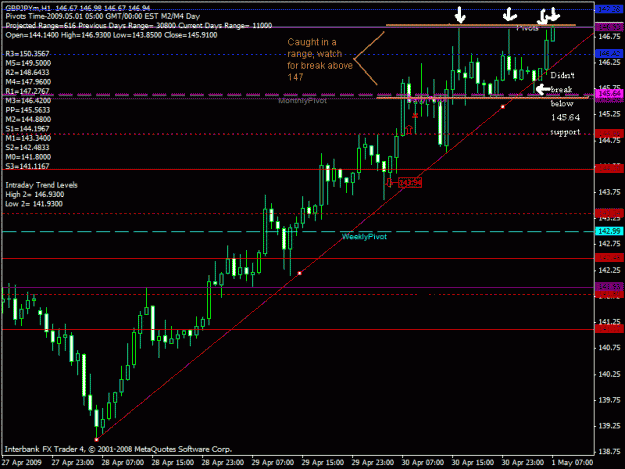This screenshot has width=625, height=469.
Task: Click the M5=149.5000 pivot level
Action: (x=28, y=63)
